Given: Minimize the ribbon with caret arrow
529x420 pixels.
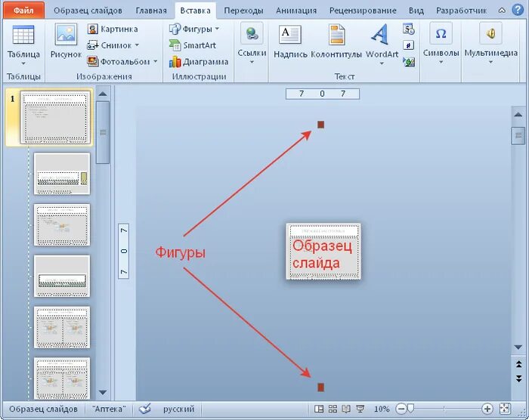Looking at the screenshot, I should tap(502, 11).
